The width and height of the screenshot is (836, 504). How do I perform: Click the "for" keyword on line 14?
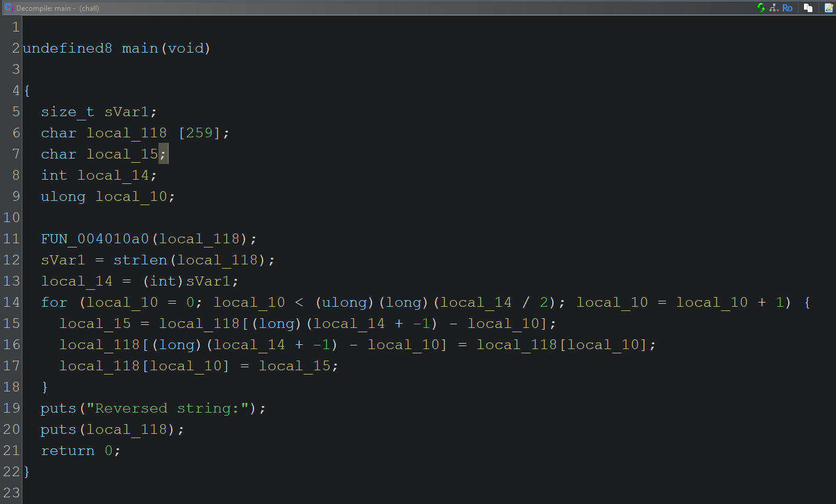[x=54, y=303]
